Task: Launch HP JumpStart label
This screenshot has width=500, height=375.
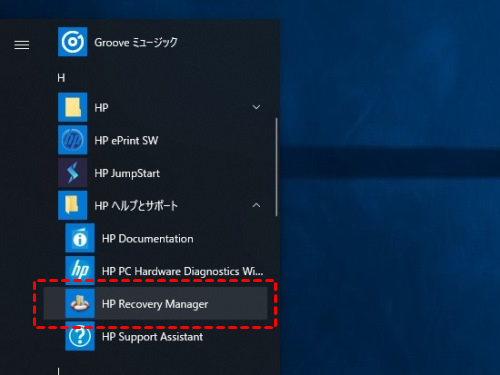Action: click(x=127, y=173)
